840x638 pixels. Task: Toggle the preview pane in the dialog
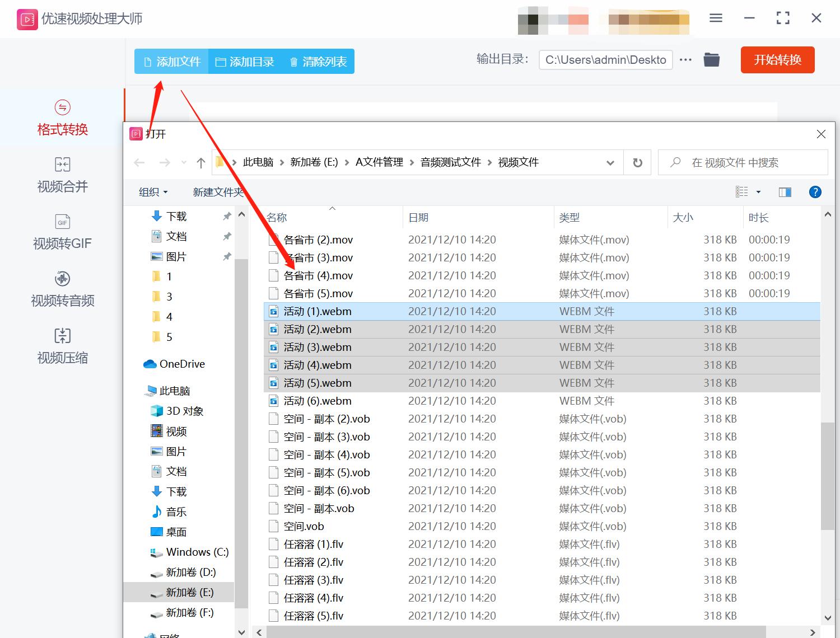(784, 192)
